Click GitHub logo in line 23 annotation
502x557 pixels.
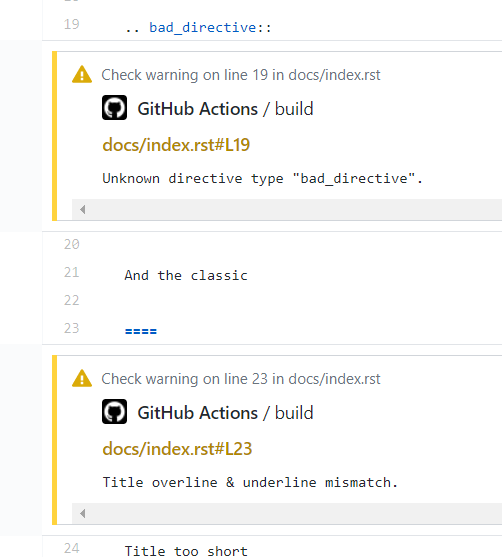tap(114, 412)
